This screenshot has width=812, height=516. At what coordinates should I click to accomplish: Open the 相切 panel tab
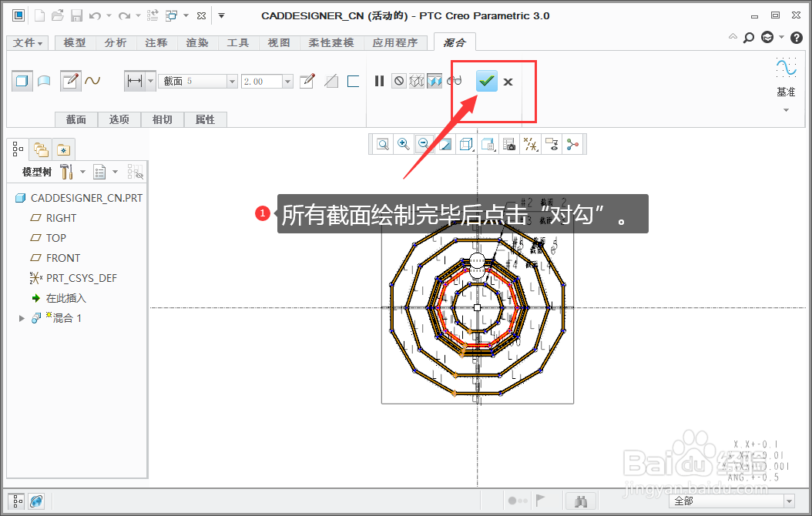(162, 119)
